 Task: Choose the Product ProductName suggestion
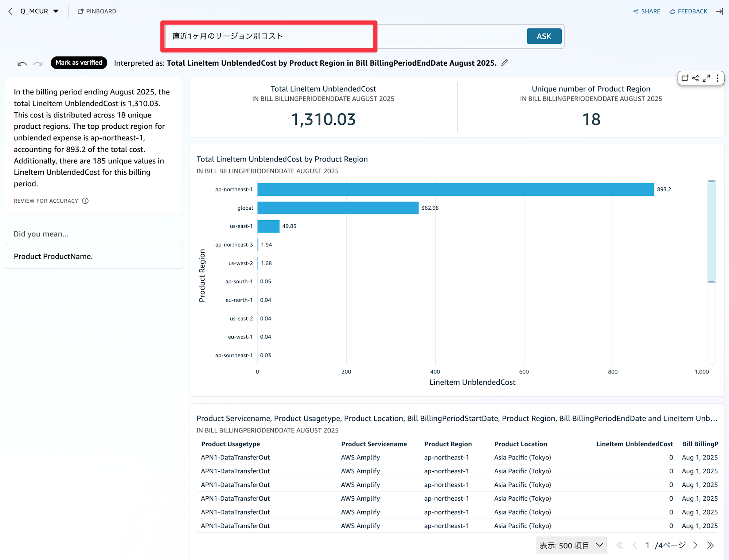click(94, 256)
